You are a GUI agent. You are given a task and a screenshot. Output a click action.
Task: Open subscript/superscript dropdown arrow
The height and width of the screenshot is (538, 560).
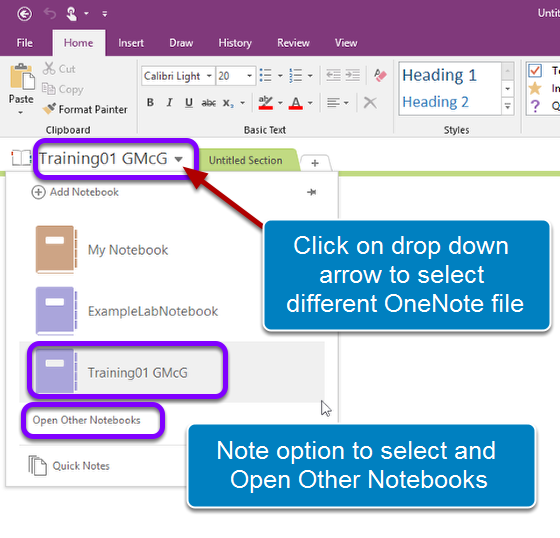(243, 103)
